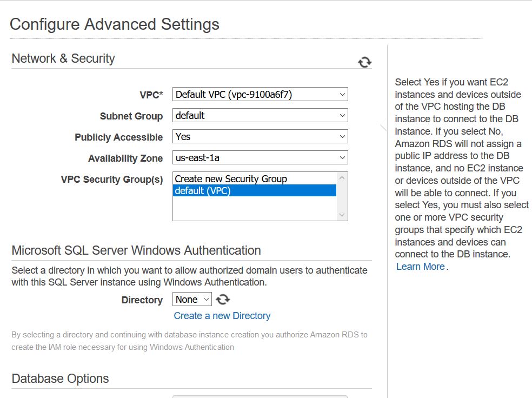Click the refresh icon beside Directory dropdown
The height and width of the screenshot is (398, 532).
click(223, 299)
